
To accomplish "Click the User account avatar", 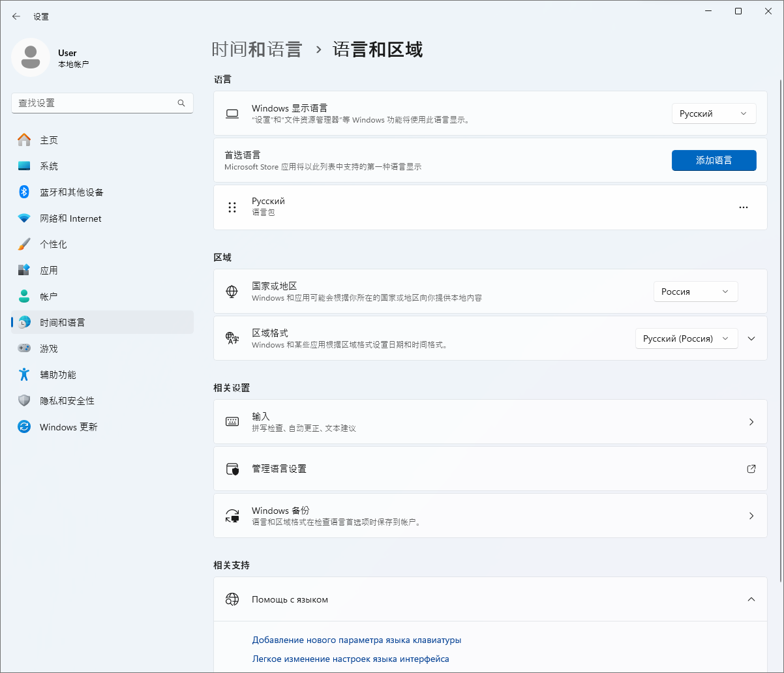I will 31,57.
